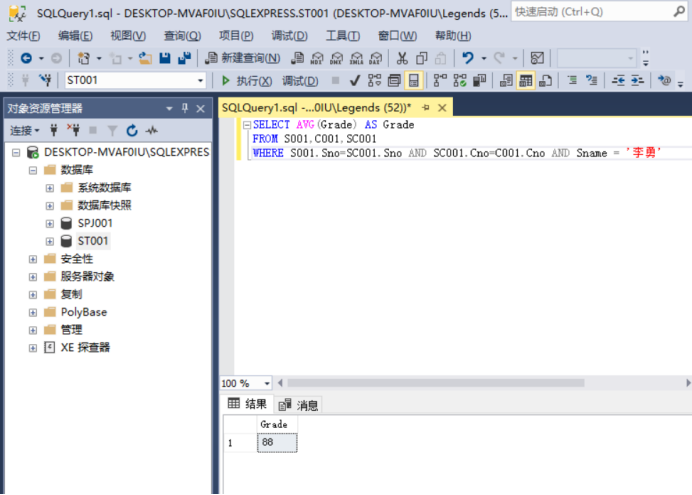Open the 连接 button in Object Explorer

coord(25,131)
